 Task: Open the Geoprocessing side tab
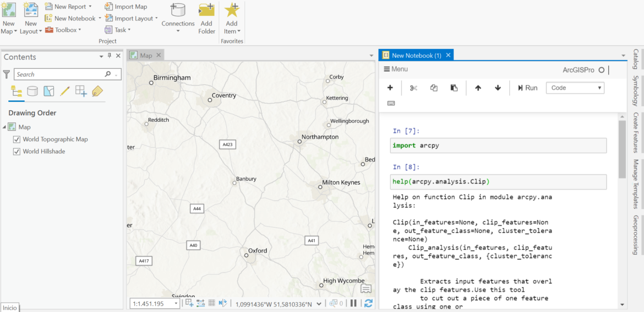tap(635, 235)
